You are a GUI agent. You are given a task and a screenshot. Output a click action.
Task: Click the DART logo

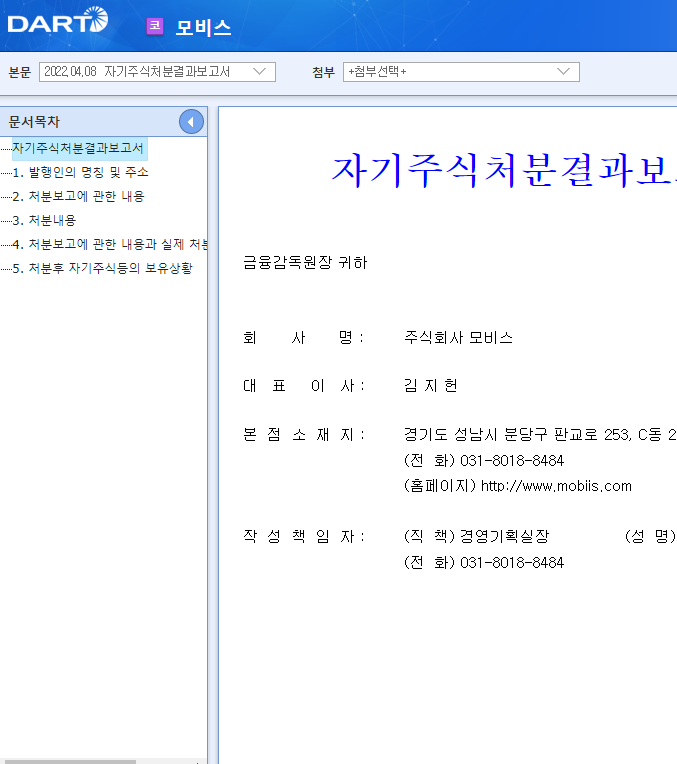58,20
